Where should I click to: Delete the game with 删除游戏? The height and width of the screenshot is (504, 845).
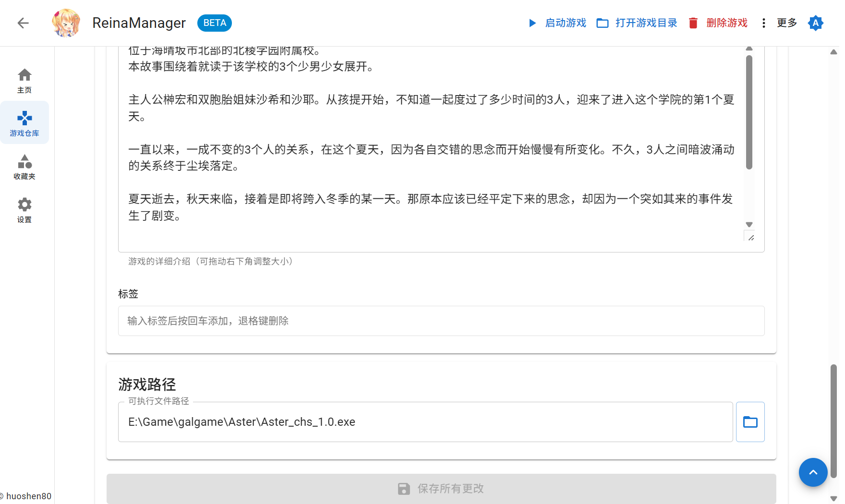[718, 23]
